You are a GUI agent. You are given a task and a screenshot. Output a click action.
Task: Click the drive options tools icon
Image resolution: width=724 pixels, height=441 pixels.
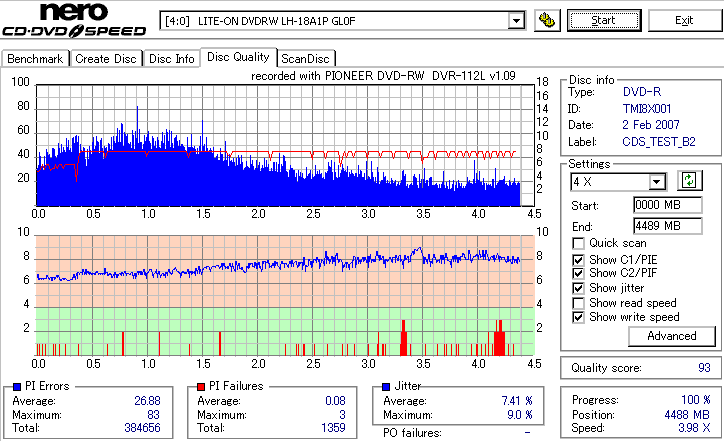point(547,21)
